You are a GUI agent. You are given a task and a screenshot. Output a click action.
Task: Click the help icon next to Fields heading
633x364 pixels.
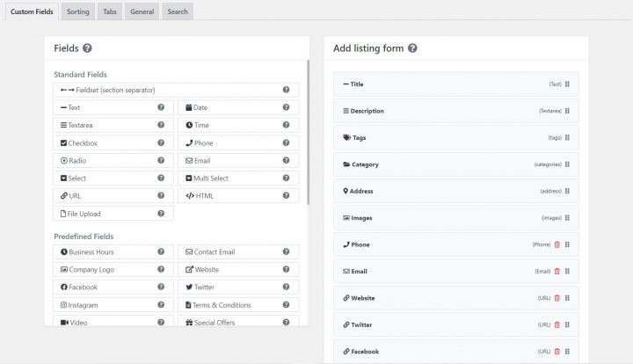click(88, 49)
